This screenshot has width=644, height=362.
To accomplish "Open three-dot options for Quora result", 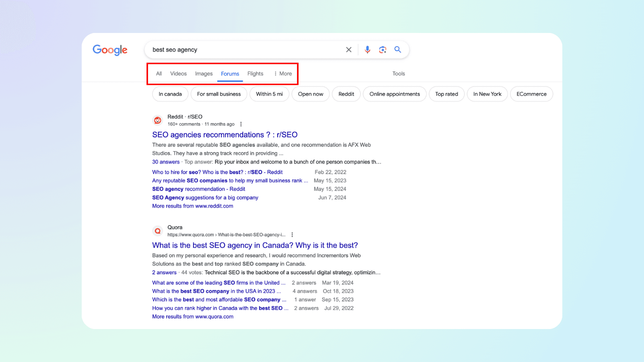I will (292, 235).
